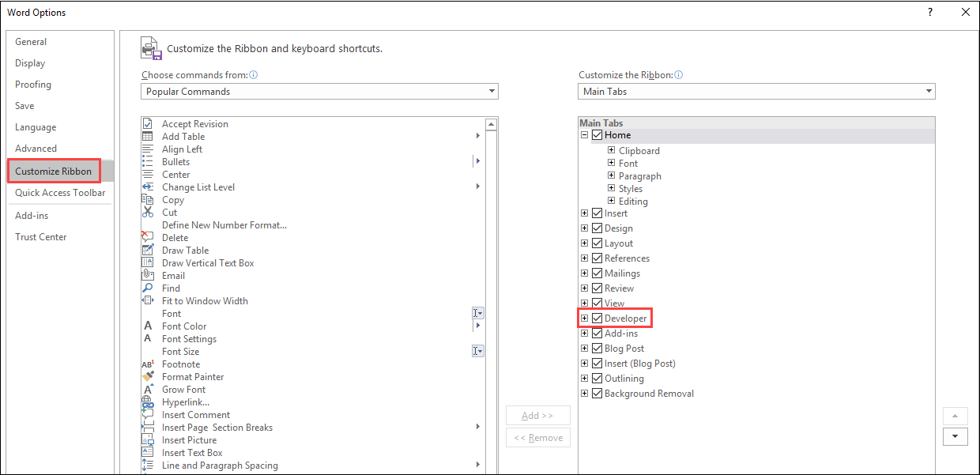Click the Font Color icon

pyautogui.click(x=147, y=326)
